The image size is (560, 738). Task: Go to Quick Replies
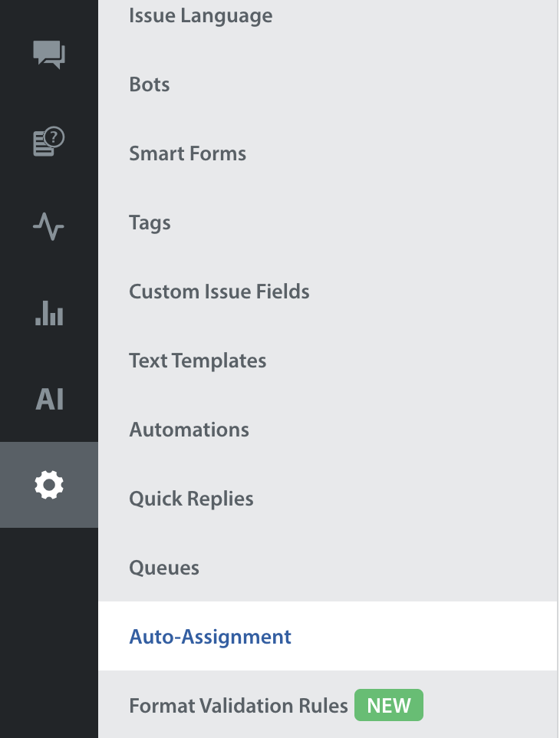192,499
